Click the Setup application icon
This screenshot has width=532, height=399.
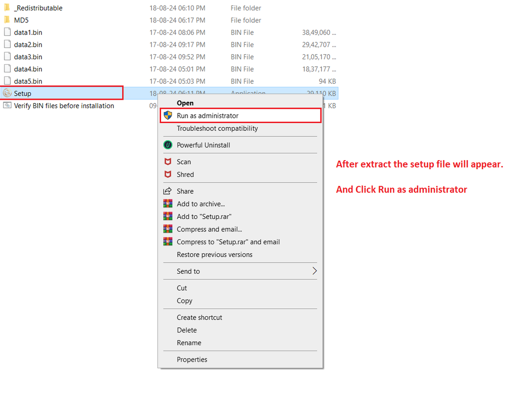[7, 93]
